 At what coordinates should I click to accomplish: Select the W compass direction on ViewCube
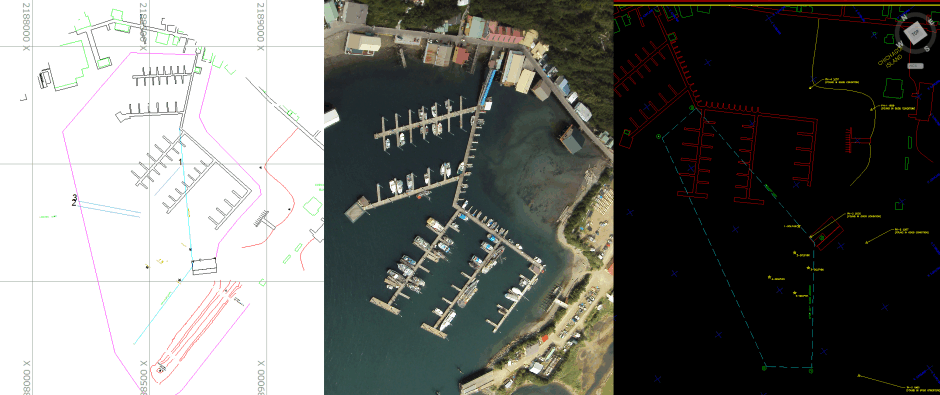click(899, 44)
